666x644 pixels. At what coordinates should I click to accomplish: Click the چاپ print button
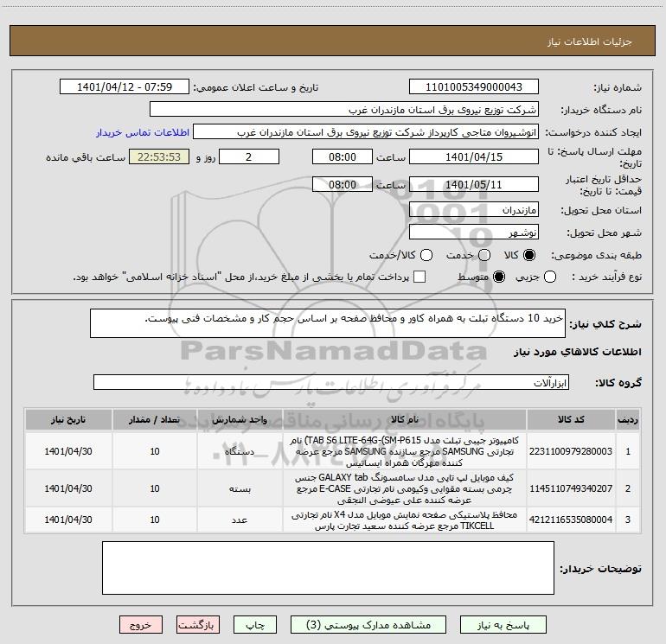pyautogui.click(x=255, y=625)
